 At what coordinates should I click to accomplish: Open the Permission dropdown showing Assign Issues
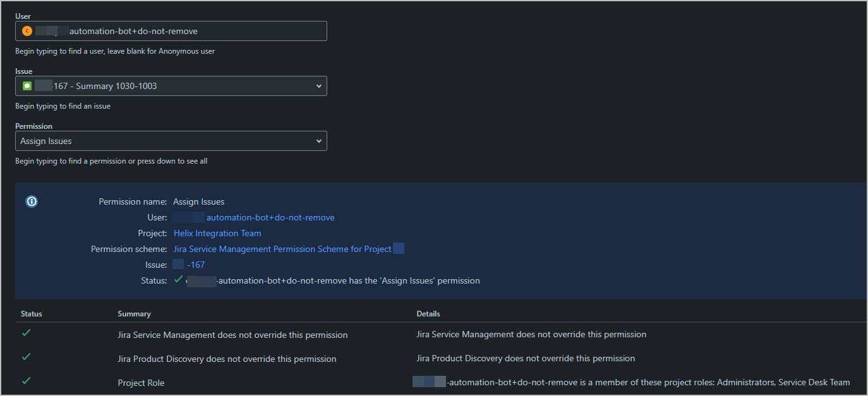[x=171, y=140]
